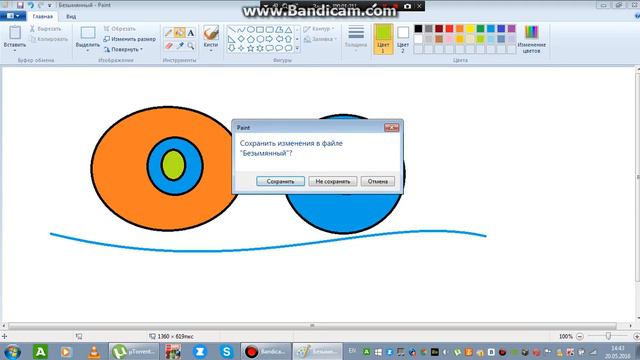Viewport: 640px width, 360px height.
Task: Switch to the Вид ribbon tab
Action: click(x=71, y=16)
